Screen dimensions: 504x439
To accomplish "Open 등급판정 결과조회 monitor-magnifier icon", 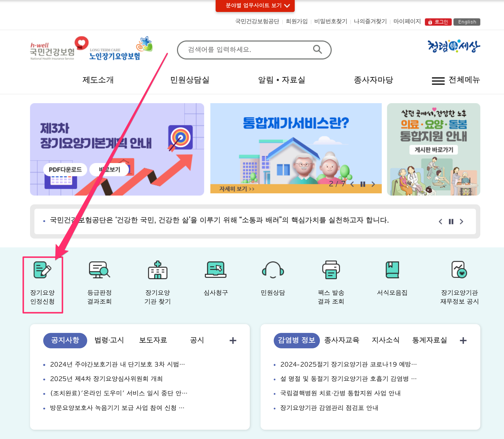I will coord(99,270).
